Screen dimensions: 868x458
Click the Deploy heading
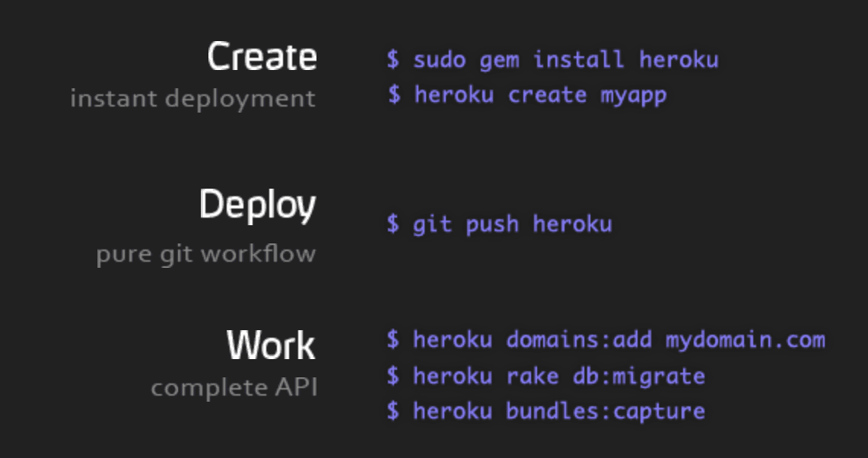(259, 204)
